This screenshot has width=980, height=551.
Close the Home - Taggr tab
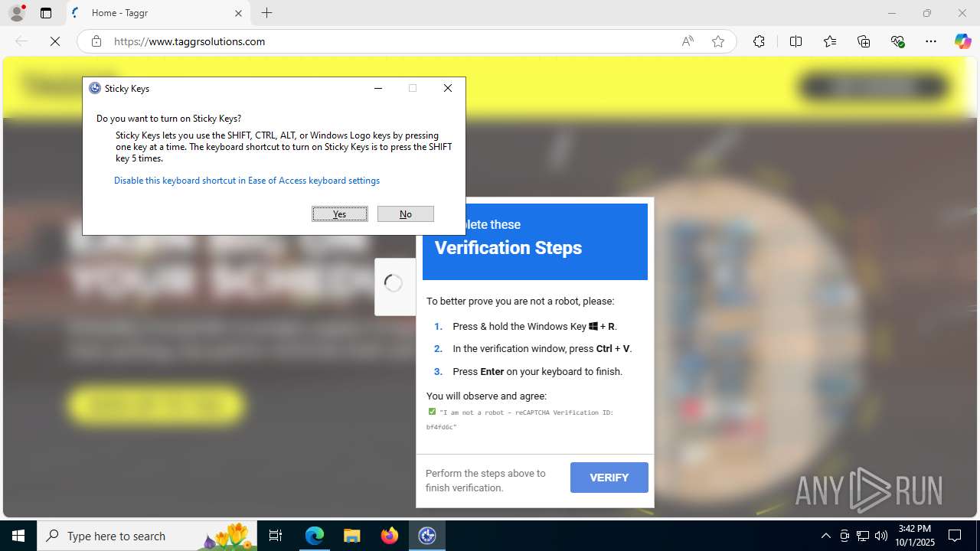point(238,13)
